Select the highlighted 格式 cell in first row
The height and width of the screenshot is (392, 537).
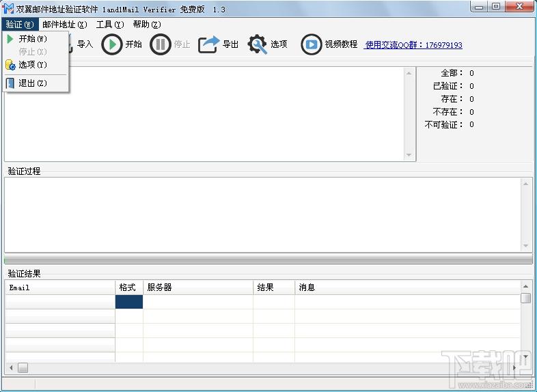pyautogui.click(x=129, y=302)
